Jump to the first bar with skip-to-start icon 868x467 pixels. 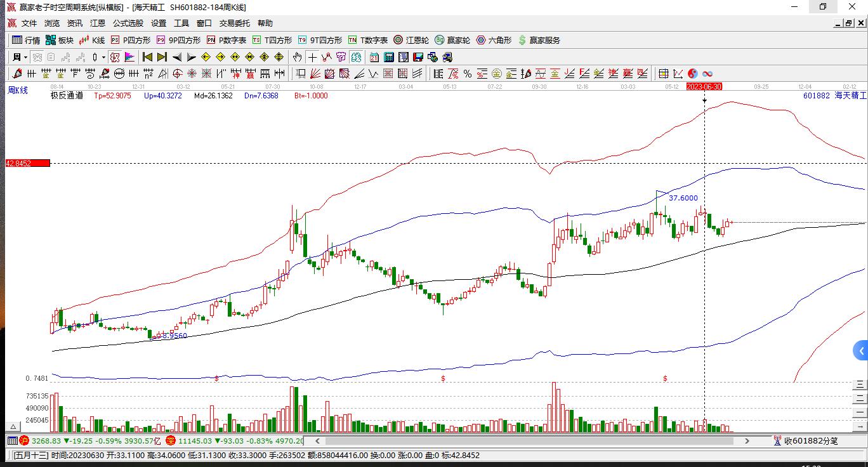[x=147, y=57]
